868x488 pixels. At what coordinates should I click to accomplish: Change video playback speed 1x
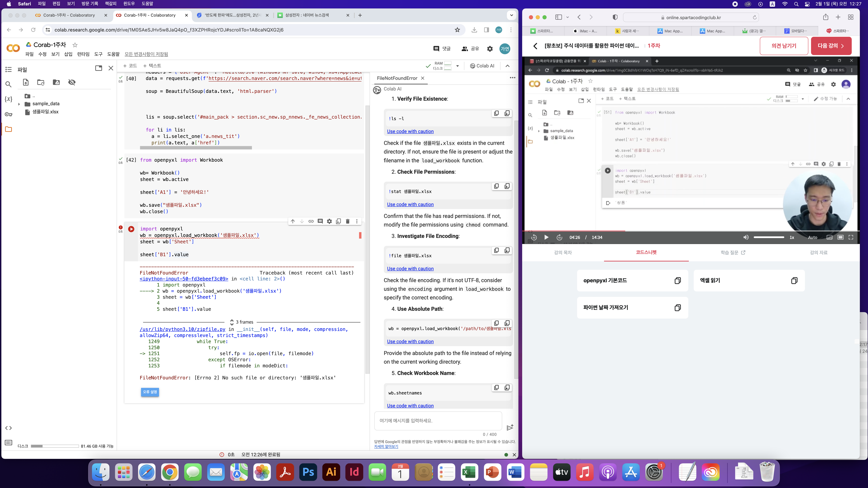[792, 237]
